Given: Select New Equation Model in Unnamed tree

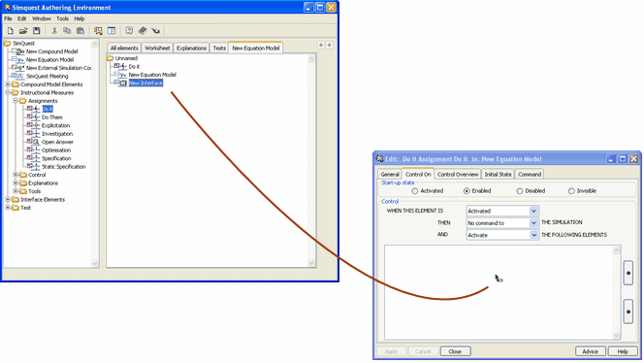Looking at the screenshot, I should pyautogui.click(x=152, y=75).
